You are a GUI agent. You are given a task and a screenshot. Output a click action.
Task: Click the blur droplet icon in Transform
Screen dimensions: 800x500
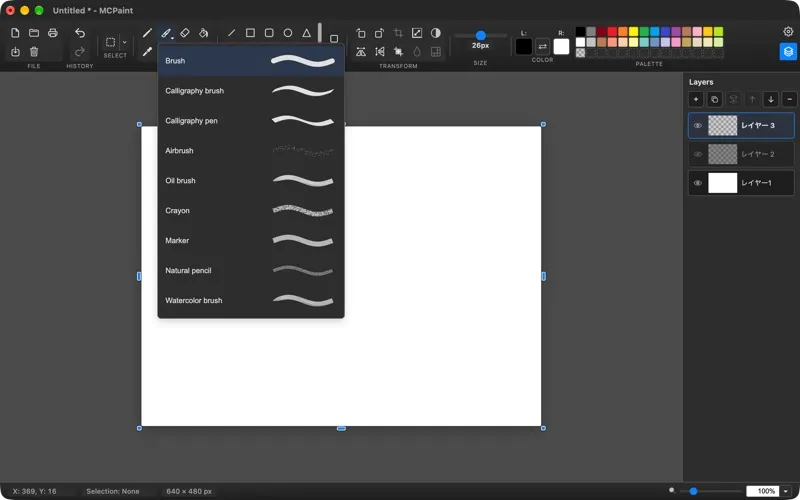417,52
